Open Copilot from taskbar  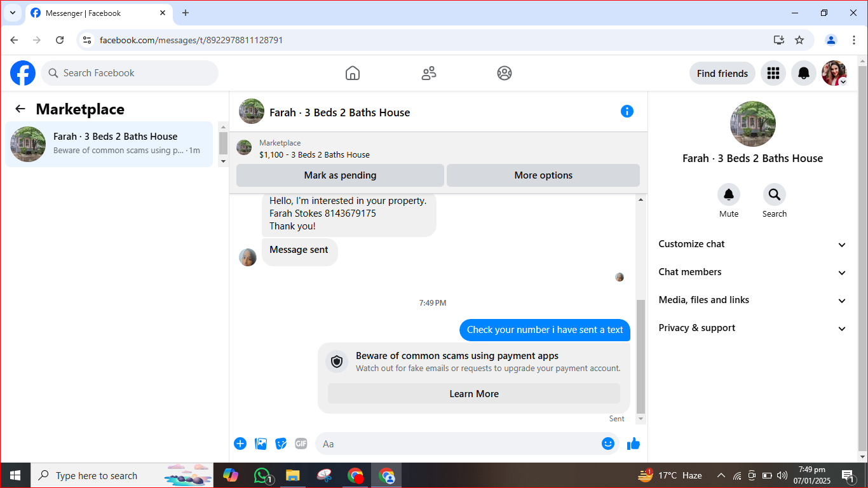[230, 475]
